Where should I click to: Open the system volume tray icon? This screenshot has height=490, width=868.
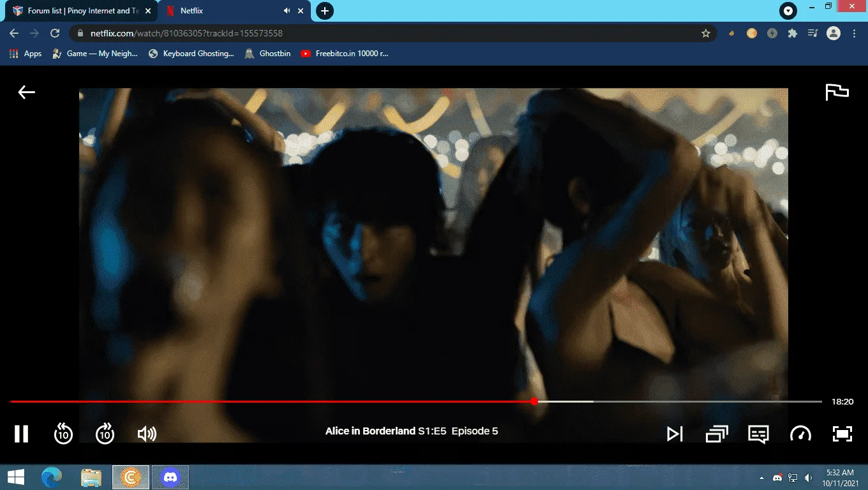coord(809,477)
